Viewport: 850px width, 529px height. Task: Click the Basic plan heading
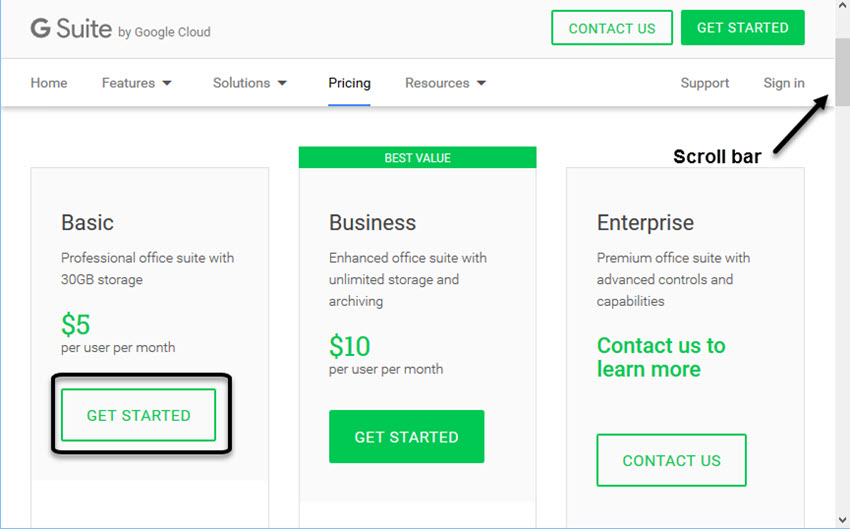click(88, 223)
